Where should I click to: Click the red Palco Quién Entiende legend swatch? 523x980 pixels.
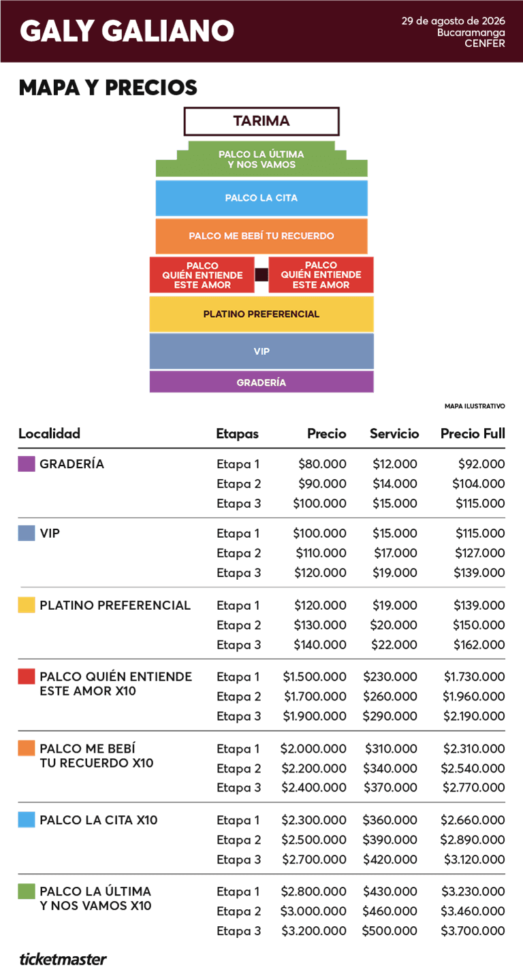coord(27,676)
